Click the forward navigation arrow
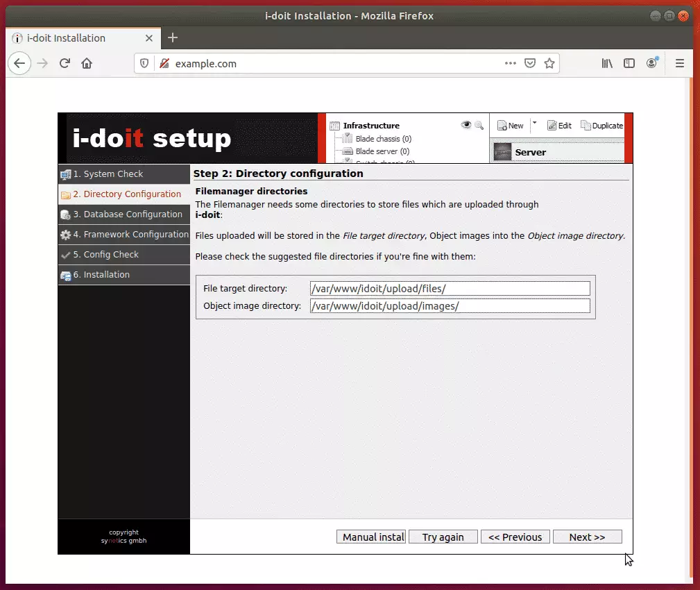700x590 pixels. 42,63
